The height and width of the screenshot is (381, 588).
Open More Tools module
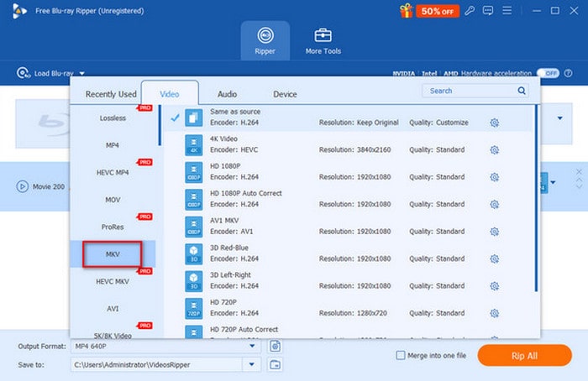click(x=323, y=41)
